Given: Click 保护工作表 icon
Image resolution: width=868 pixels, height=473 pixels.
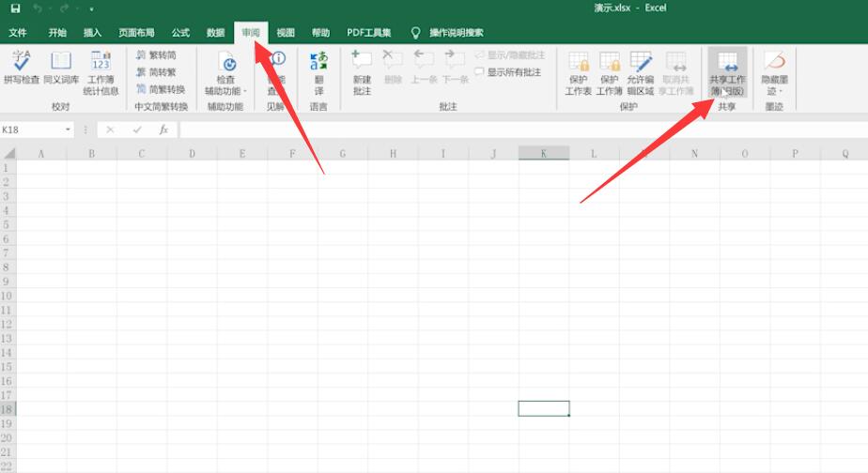Looking at the screenshot, I should pyautogui.click(x=579, y=61).
